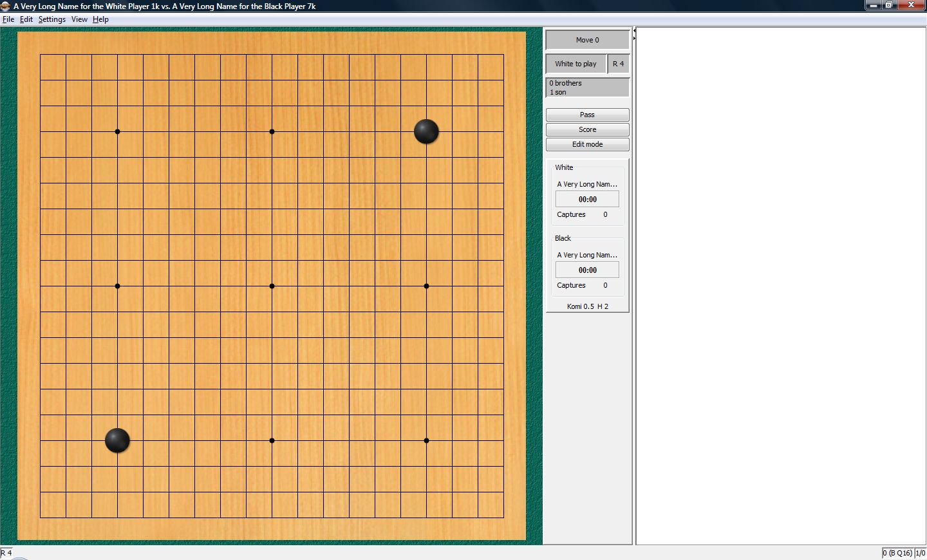
Task: Open the Edit menu
Action: 26,19
